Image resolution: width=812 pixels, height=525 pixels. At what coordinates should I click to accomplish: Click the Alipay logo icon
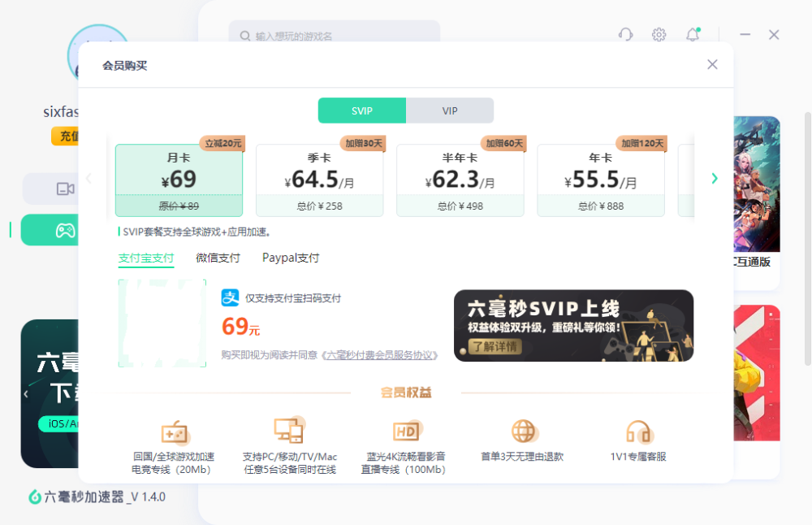(x=231, y=298)
